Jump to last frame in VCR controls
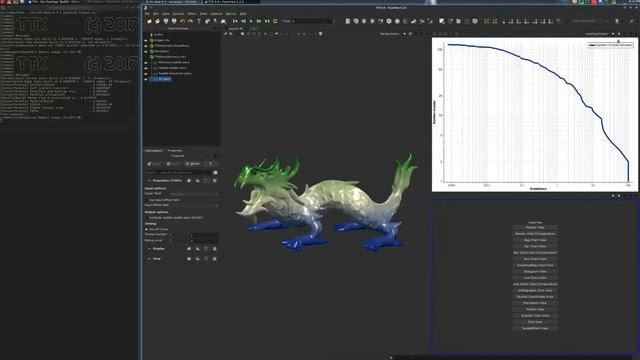This screenshot has width=640, height=360. [x=267, y=21]
